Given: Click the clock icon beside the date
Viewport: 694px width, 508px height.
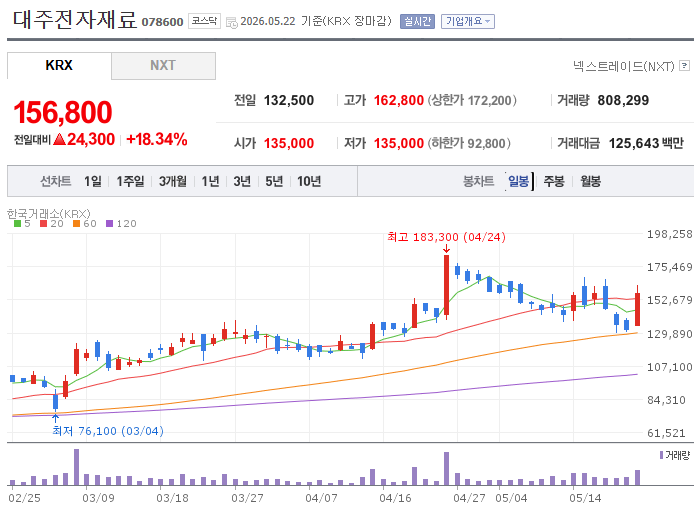Looking at the screenshot, I should coord(231,23).
